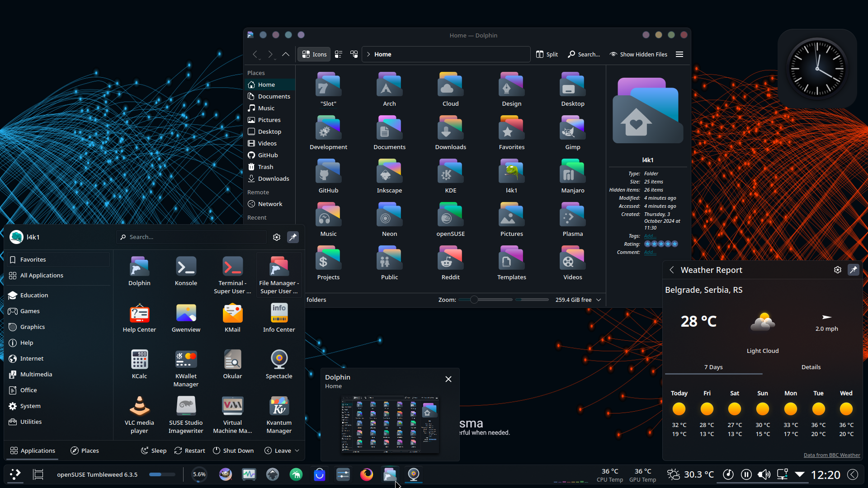Viewport: 868px width, 488px height.
Task: Pin the Weather Report widget open
Action: (853, 270)
